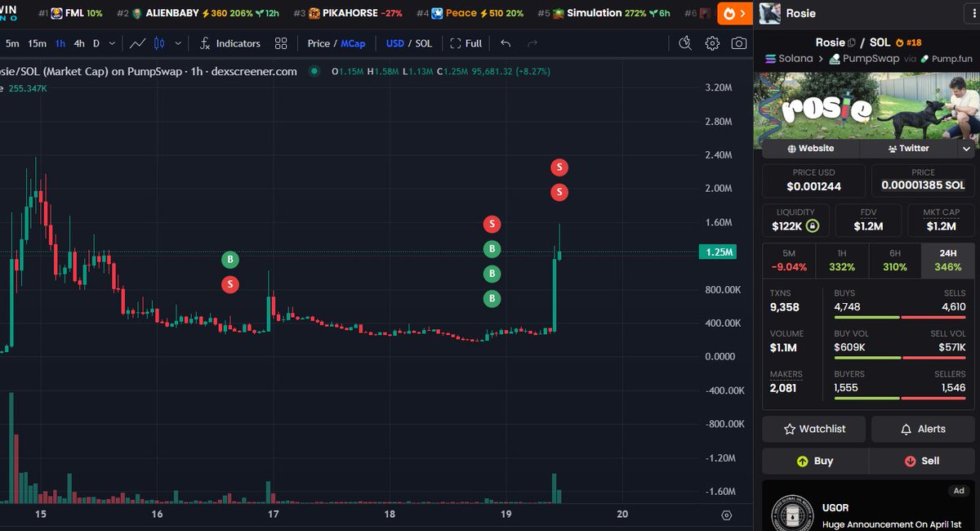980x531 pixels.
Task: Open trending token #2 ALIENBABY
Action: click(198, 13)
